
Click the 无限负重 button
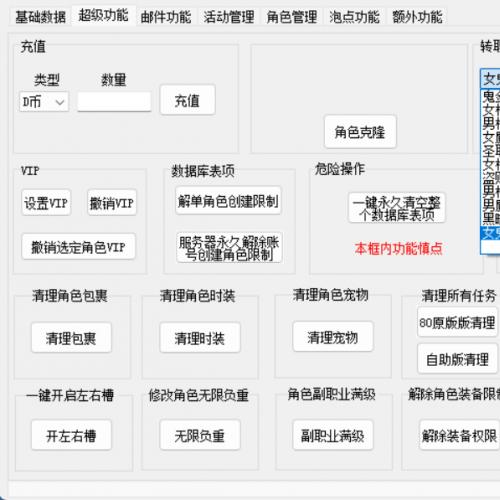pos(200,435)
